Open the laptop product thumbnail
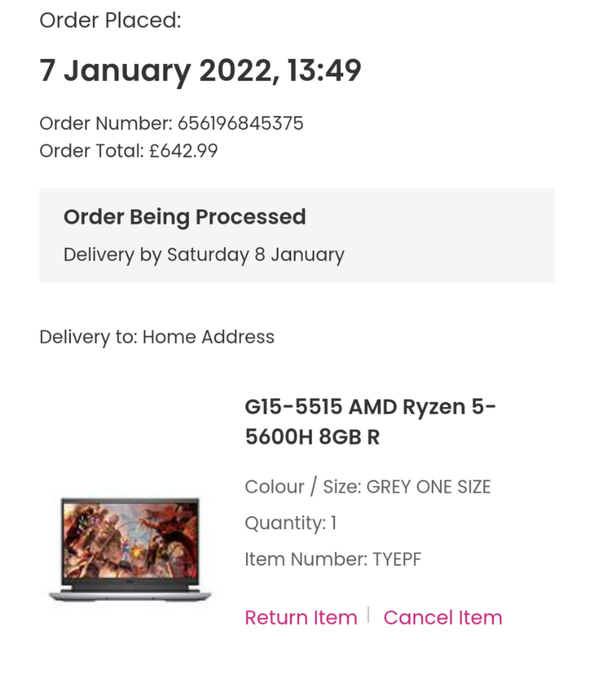The width and height of the screenshot is (593, 700). coord(130,549)
